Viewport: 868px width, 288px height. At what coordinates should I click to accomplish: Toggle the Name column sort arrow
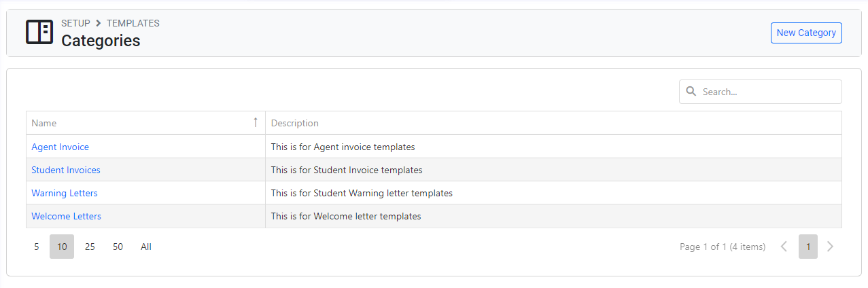pyautogui.click(x=256, y=122)
